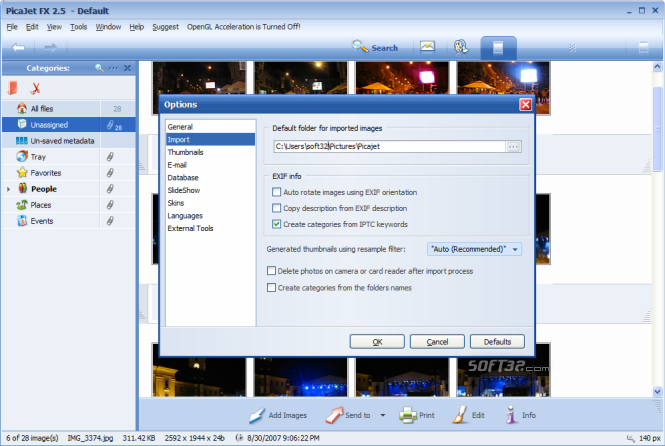The image size is (665, 446).
Task: Enable Create categories from the folders names
Action: coord(271,287)
